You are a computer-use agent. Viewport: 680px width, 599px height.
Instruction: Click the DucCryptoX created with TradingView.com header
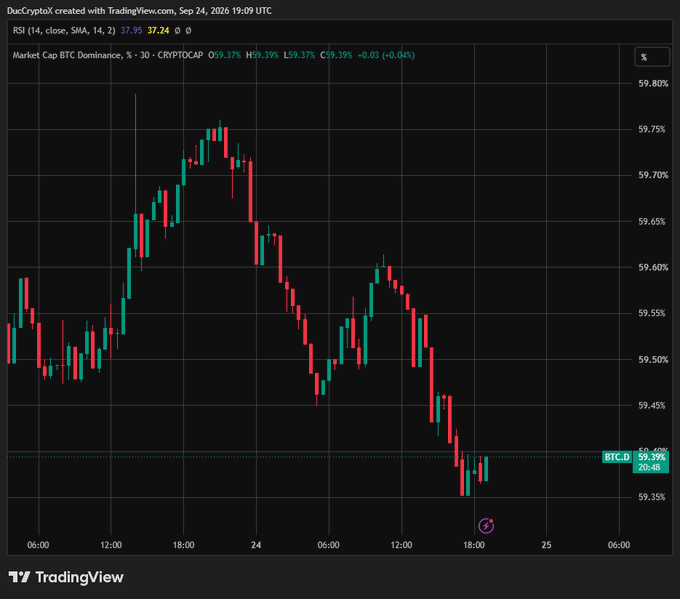(x=139, y=10)
